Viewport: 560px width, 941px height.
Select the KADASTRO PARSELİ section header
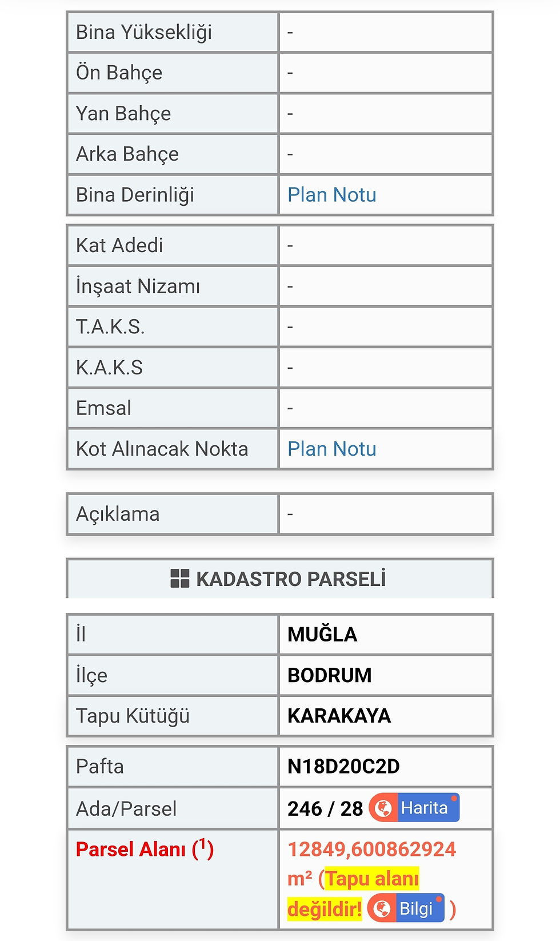280,579
